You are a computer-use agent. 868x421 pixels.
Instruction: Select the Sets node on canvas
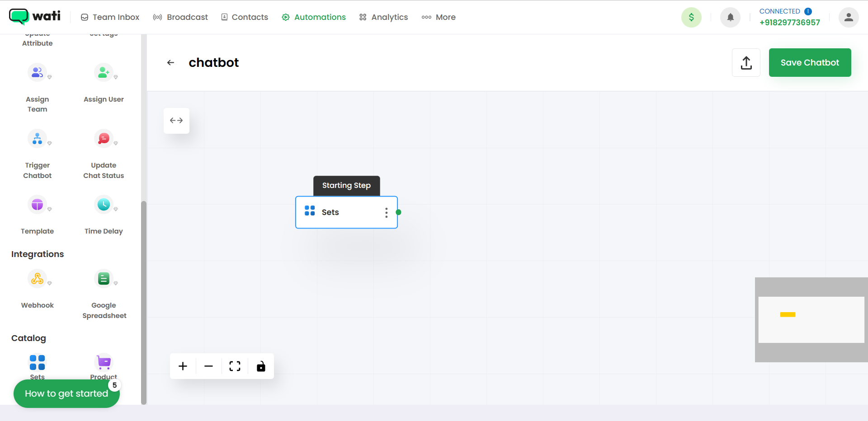click(x=346, y=212)
